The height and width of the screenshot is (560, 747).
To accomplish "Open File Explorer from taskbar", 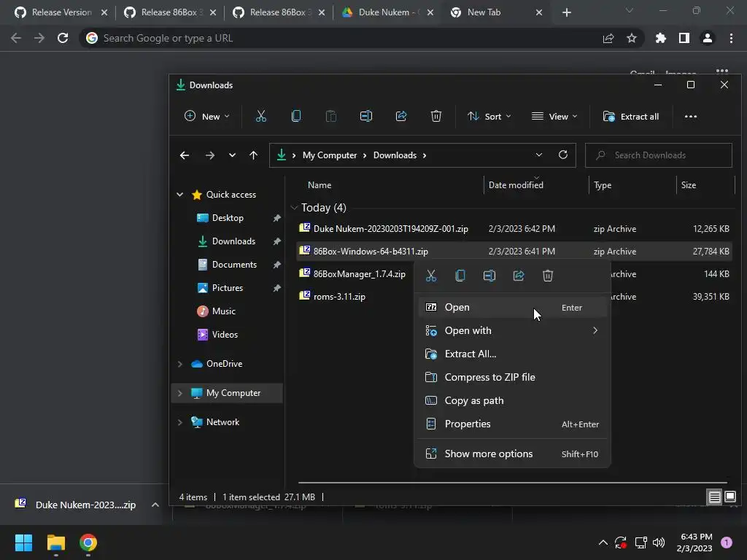I will pos(55,542).
